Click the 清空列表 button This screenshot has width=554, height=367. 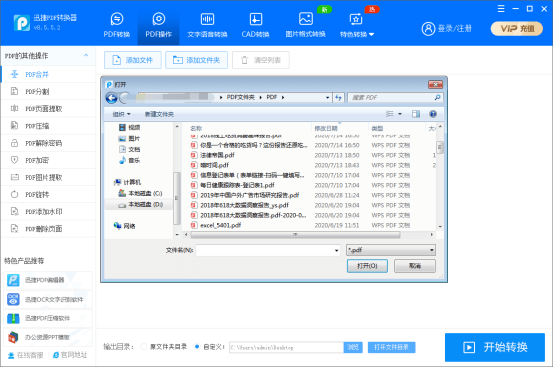pos(261,60)
